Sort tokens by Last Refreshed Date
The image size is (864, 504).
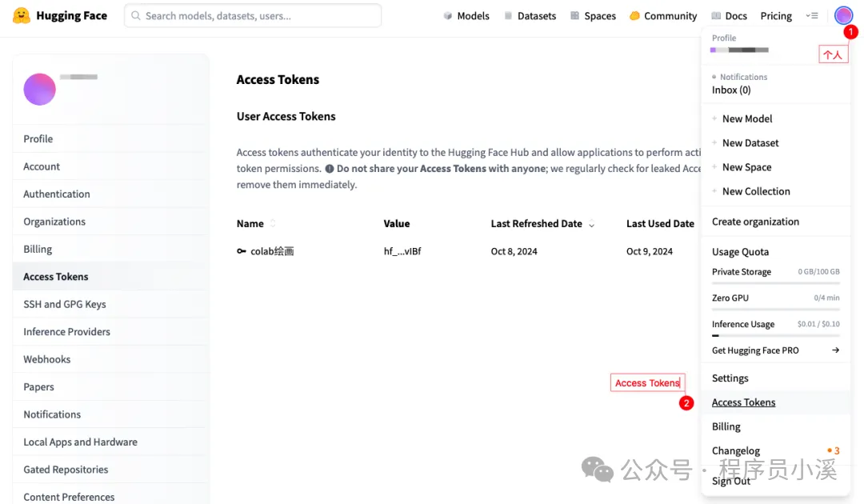pos(542,224)
